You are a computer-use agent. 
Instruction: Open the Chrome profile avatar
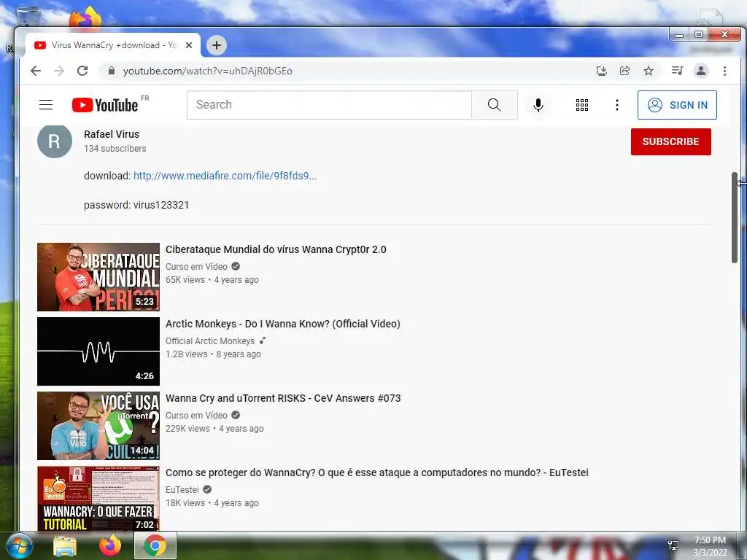(x=701, y=71)
